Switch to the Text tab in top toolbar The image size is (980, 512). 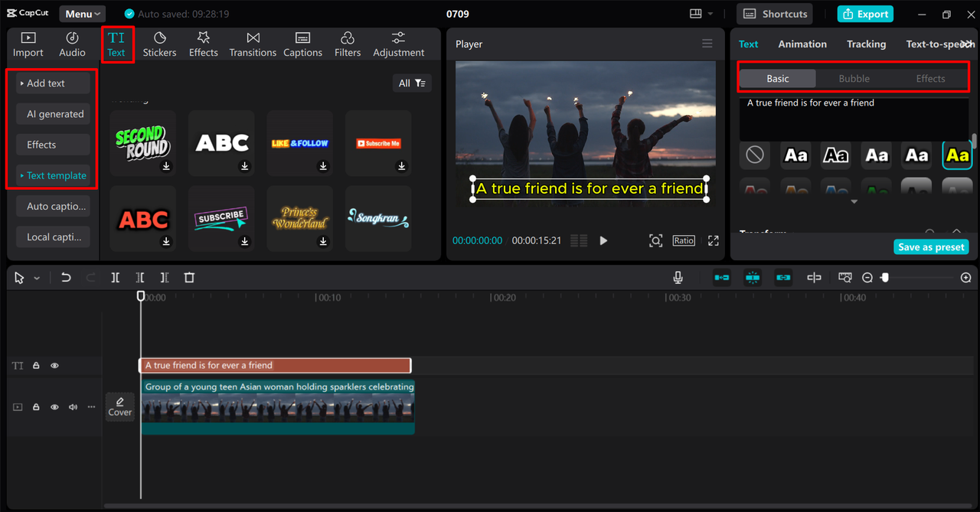click(x=116, y=44)
